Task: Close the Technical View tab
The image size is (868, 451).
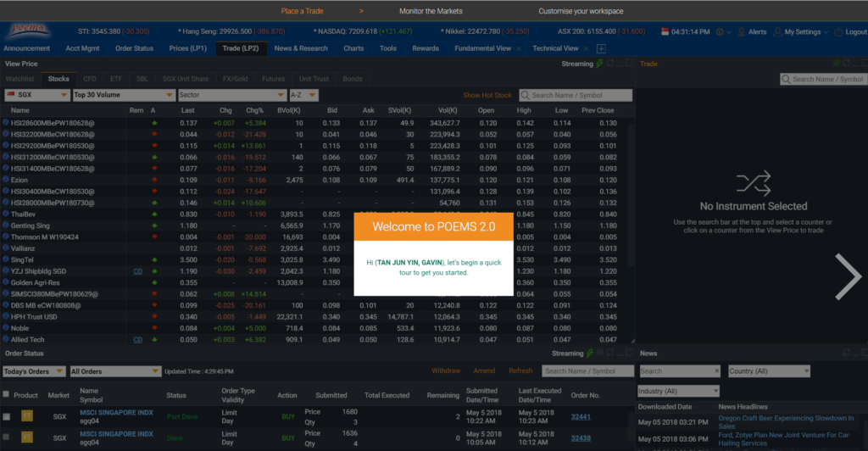Action: tap(586, 48)
